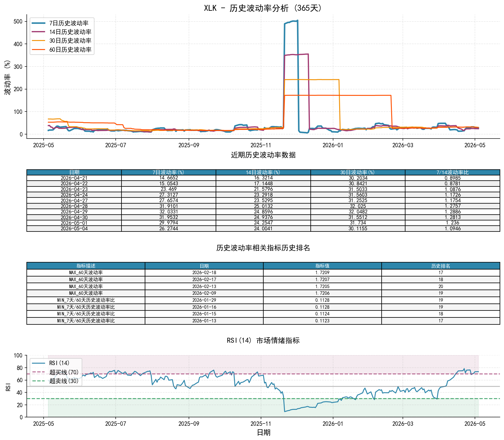Click the "日期" header of the recent volatility table
The width and height of the screenshot is (504, 440).
[74, 173]
